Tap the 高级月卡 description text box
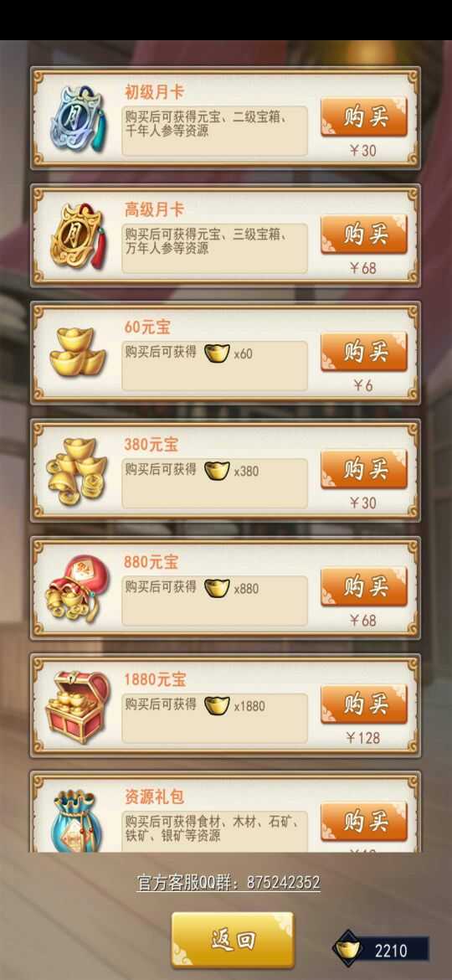Image resolution: width=452 pixels, height=980 pixels. point(215,247)
